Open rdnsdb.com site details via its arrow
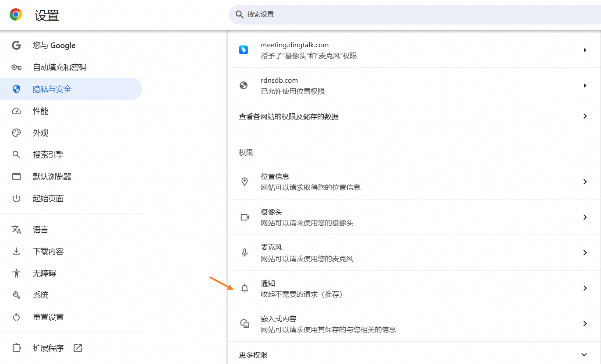 [585, 86]
